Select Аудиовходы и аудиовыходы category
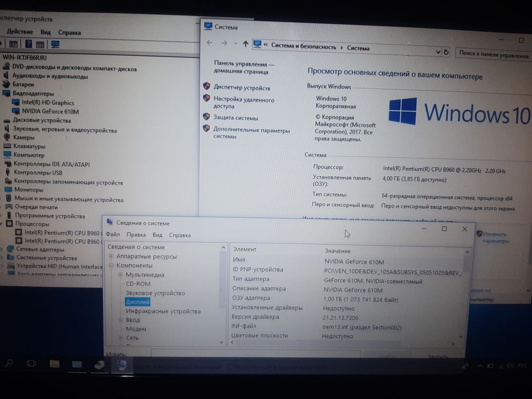 tap(50, 76)
